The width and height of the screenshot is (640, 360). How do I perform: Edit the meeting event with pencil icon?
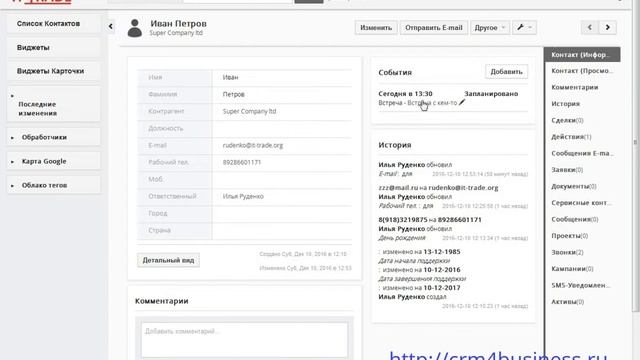462,102
